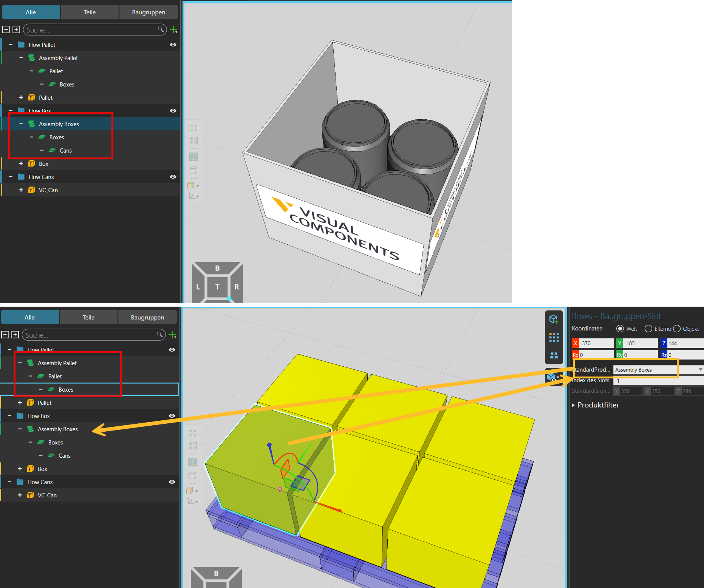Click the outlined Boxes slot under Pallet
The width and height of the screenshot is (704, 588).
click(x=66, y=389)
